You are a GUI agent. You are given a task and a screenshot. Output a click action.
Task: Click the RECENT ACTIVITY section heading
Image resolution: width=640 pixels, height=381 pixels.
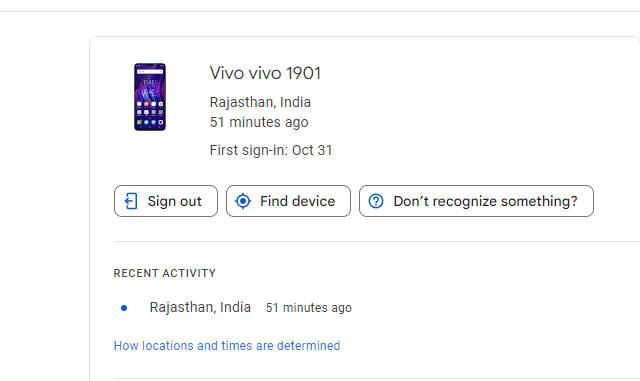[164, 273]
